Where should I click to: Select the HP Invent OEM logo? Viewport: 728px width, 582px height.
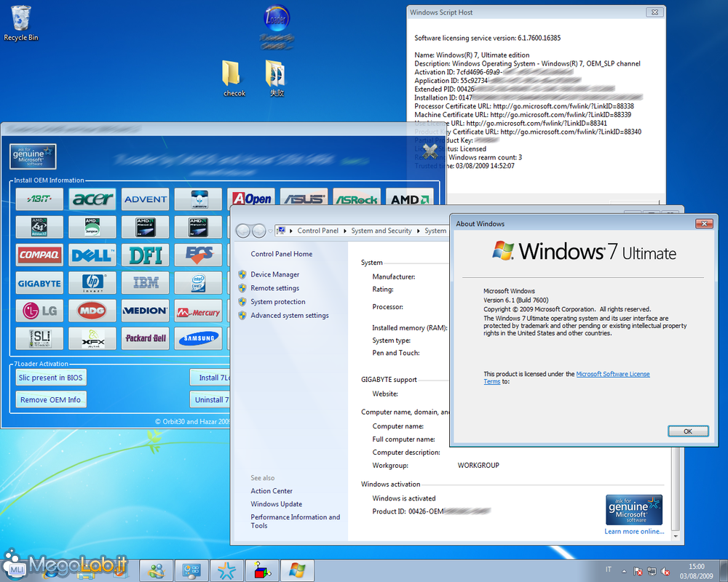click(92, 283)
